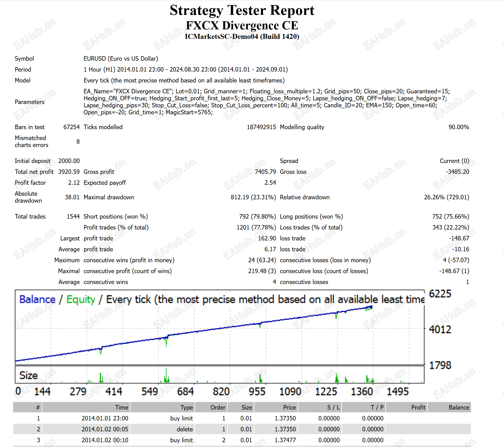Select the Every tick model description

click(184, 80)
